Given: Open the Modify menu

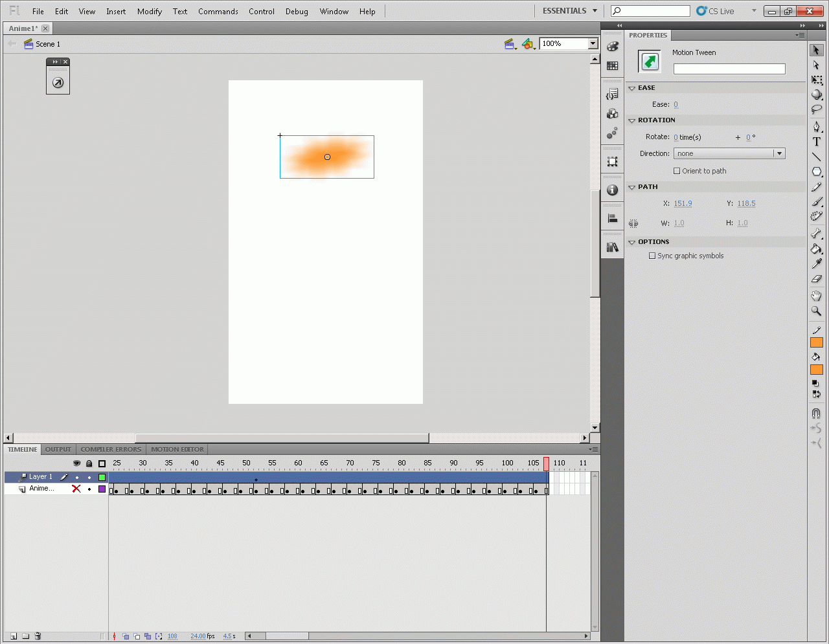Looking at the screenshot, I should tap(149, 11).
